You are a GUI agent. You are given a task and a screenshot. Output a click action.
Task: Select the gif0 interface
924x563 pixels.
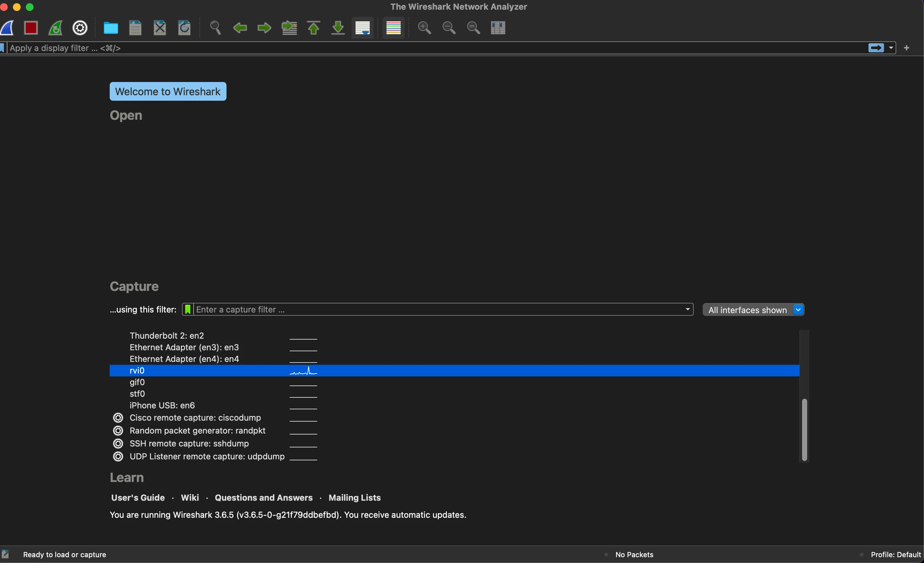click(x=137, y=382)
